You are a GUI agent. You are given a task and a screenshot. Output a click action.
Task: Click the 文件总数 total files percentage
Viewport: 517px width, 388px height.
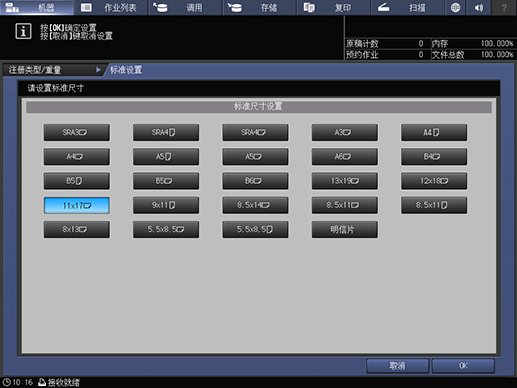[497, 55]
